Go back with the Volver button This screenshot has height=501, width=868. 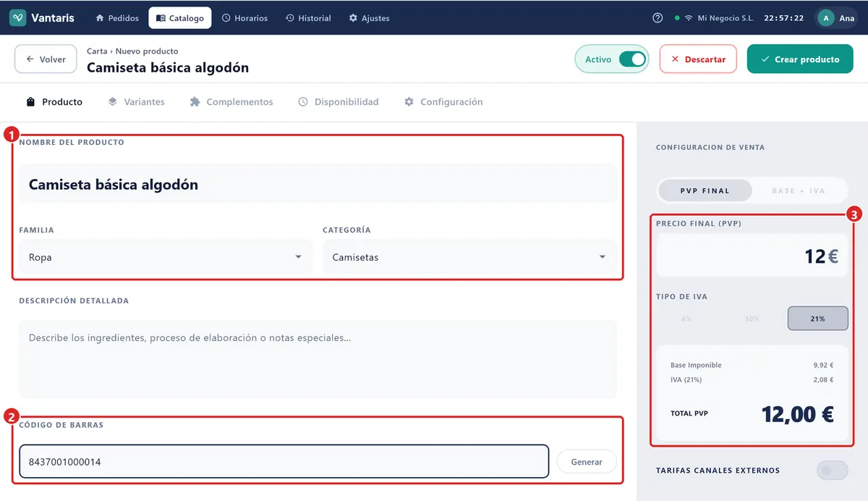(46, 59)
